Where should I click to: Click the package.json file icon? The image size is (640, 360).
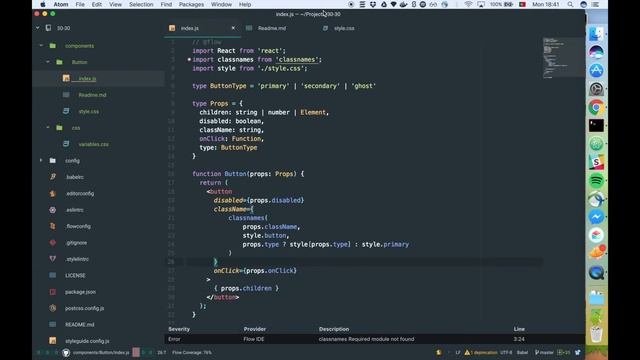point(53,292)
